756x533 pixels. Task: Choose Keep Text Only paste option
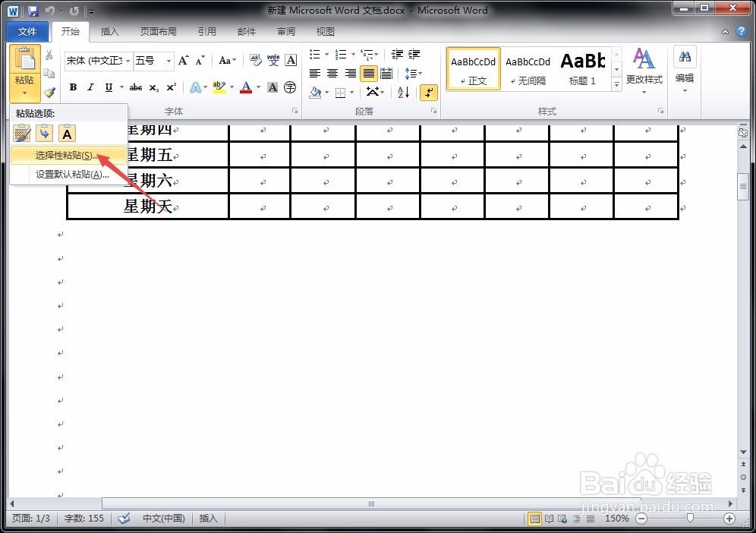67,133
